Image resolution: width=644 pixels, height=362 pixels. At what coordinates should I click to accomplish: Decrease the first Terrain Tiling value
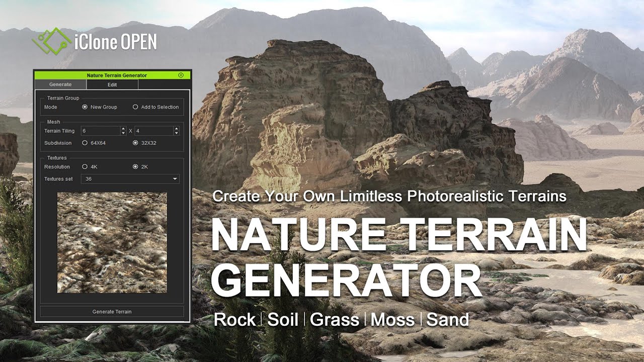[x=123, y=133]
